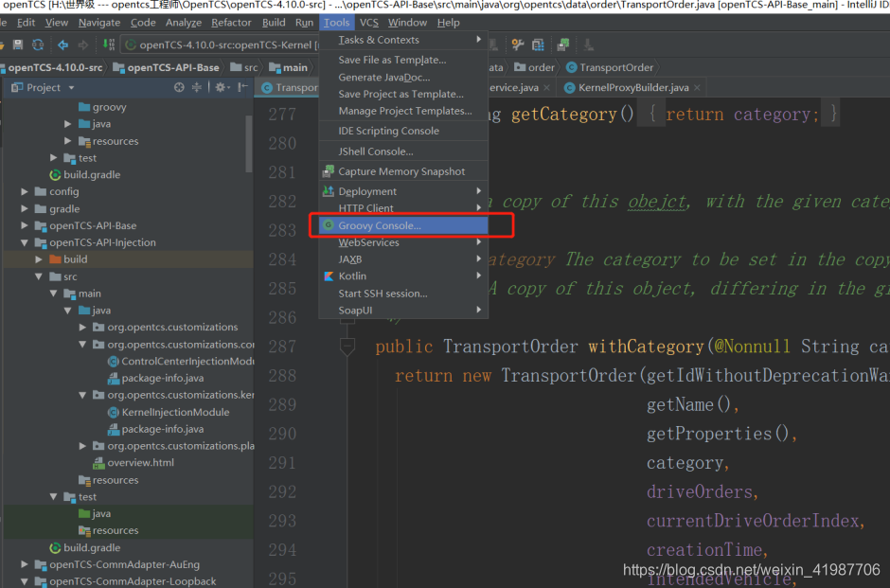Select Generate JavaDoc... menu entry
Image resolution: width=890 pixels, height=588 pixels.
[x=403, y=78]
